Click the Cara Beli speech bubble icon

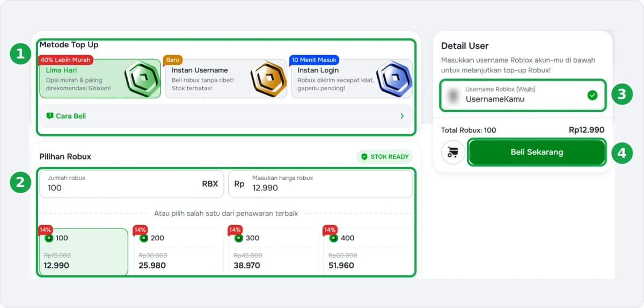pos(50,116)
